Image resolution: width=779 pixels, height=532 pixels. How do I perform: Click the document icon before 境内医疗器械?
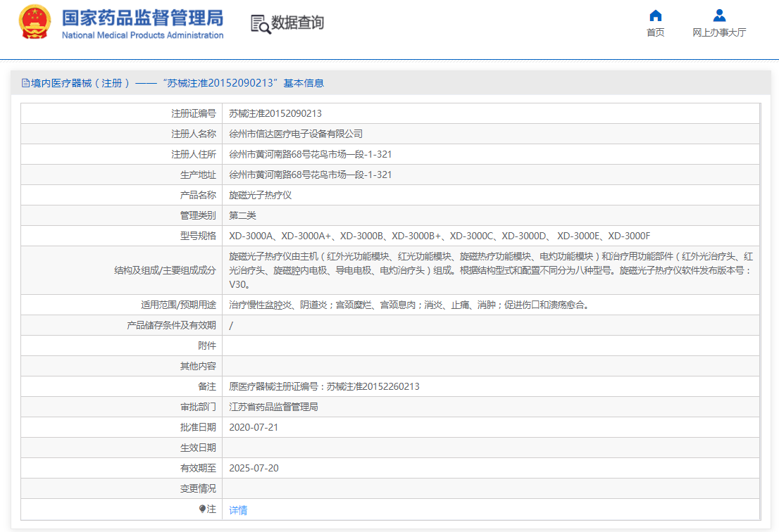point(25,83)
